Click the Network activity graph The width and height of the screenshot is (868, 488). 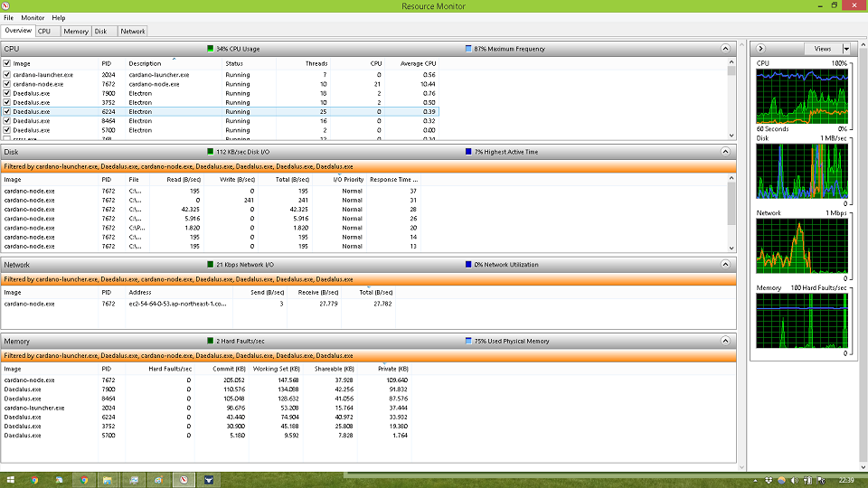[x=802, y=246]
